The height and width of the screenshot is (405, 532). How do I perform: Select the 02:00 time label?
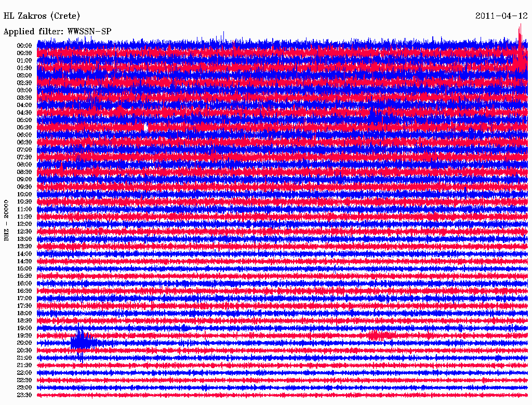tap(24, 75)
